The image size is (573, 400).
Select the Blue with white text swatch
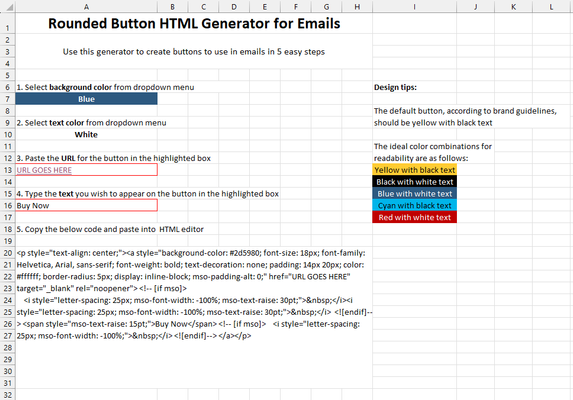click(414, 194)
